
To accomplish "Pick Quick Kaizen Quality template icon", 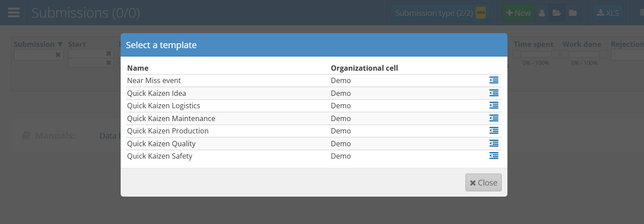I will 494,143.
